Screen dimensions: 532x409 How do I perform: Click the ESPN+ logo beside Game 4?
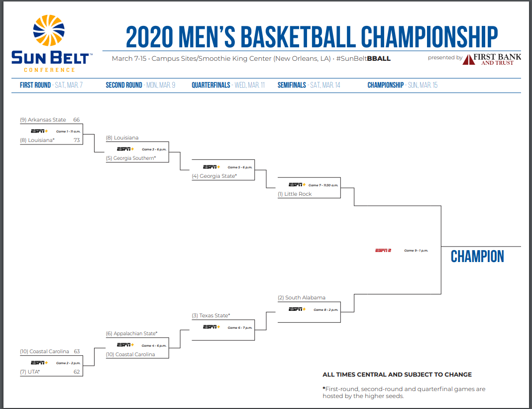(125, 345)
